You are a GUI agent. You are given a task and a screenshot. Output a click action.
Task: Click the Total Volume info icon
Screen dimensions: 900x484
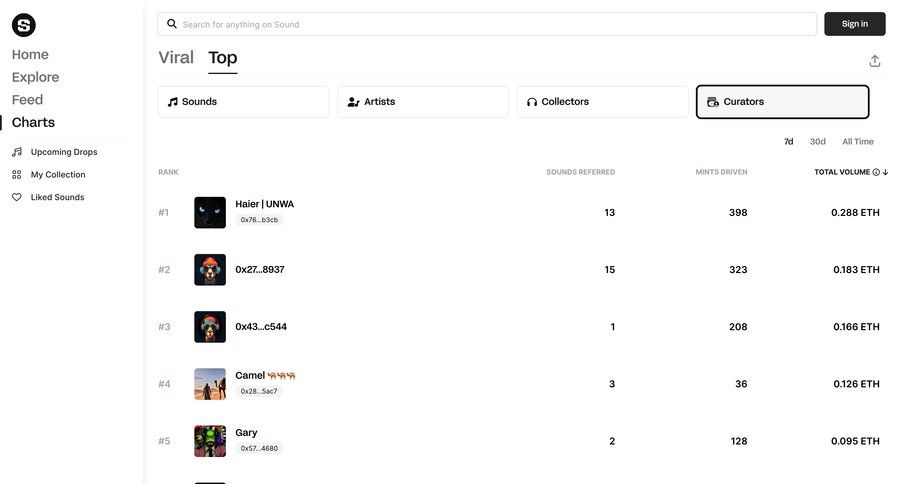876,172
